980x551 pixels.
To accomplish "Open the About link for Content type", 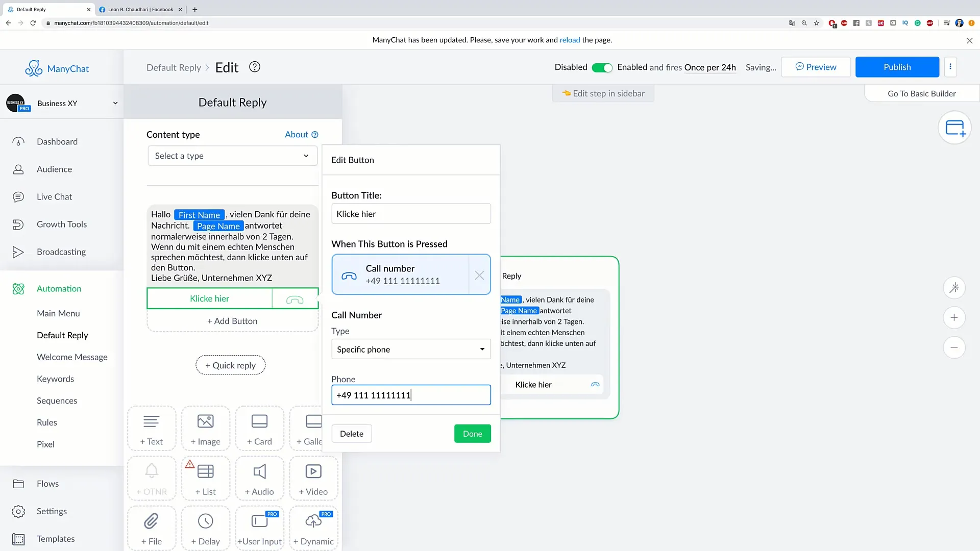I will click(x=301, y=135).
